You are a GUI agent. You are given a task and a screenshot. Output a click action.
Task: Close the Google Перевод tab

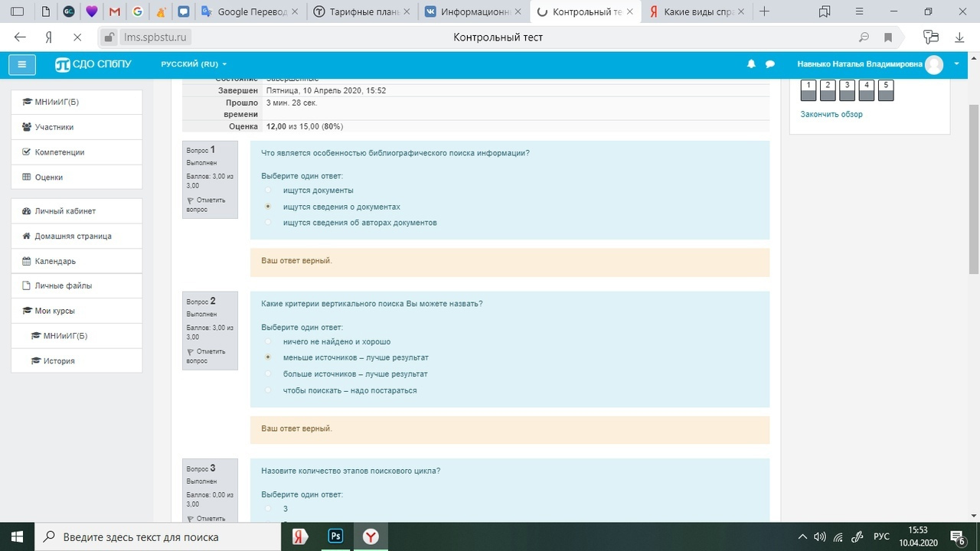295,11
